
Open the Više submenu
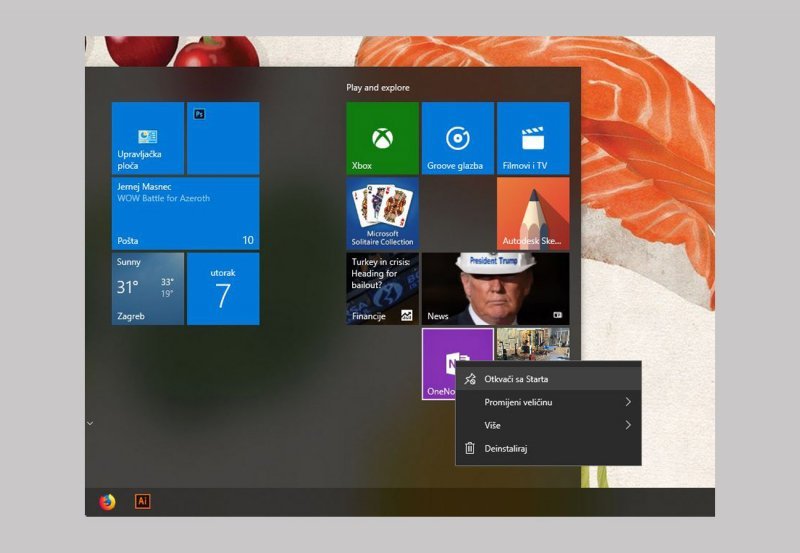click(x=548, y=425)
